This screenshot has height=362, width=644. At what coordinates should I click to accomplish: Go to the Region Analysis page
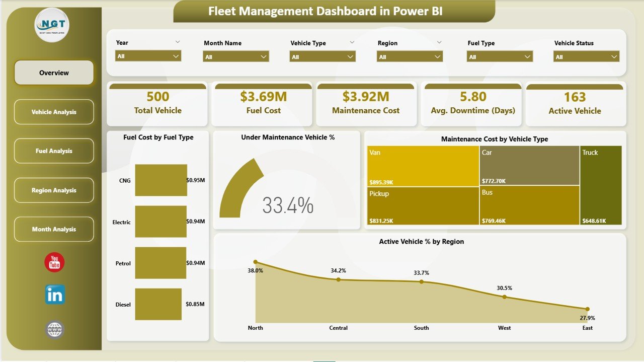point(54,190)
